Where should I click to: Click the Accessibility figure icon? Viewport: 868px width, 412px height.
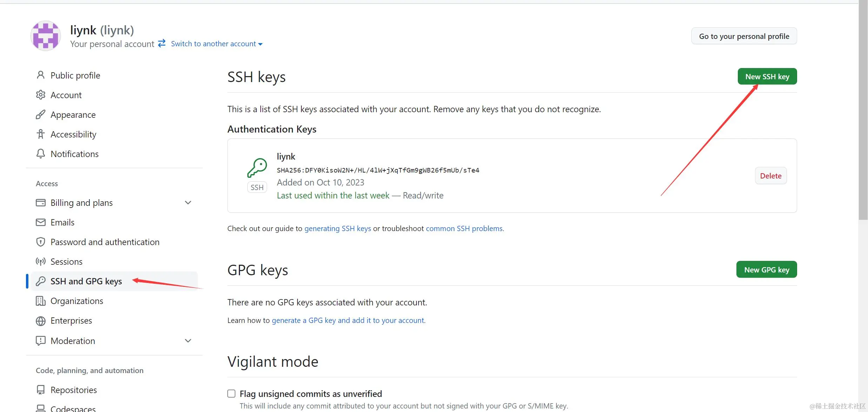coord(41,134)
